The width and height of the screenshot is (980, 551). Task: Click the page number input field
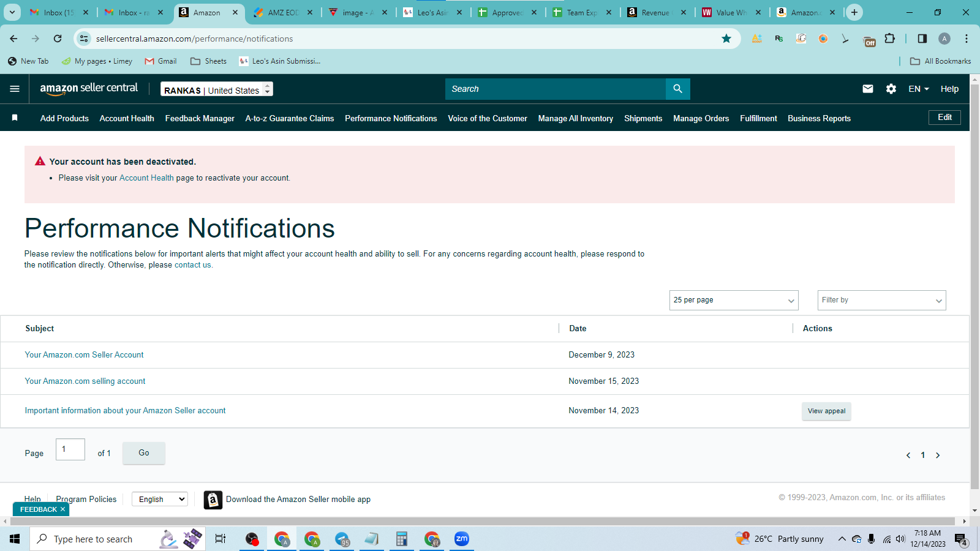(70, 449)
